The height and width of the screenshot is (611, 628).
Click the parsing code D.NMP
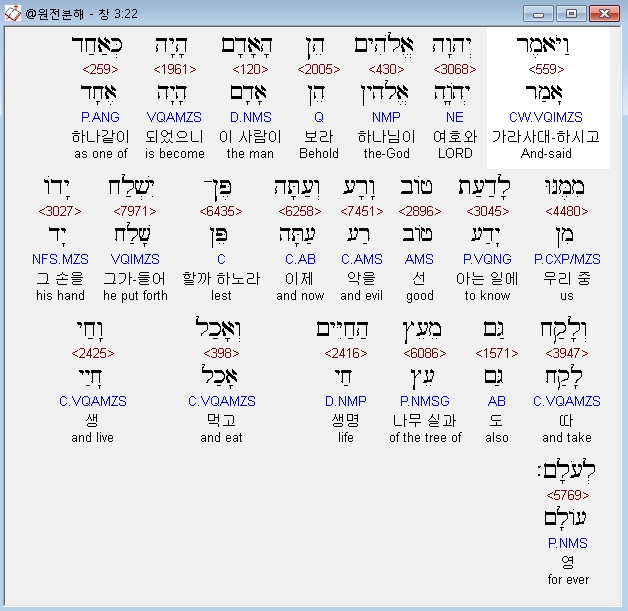[346, 401]
